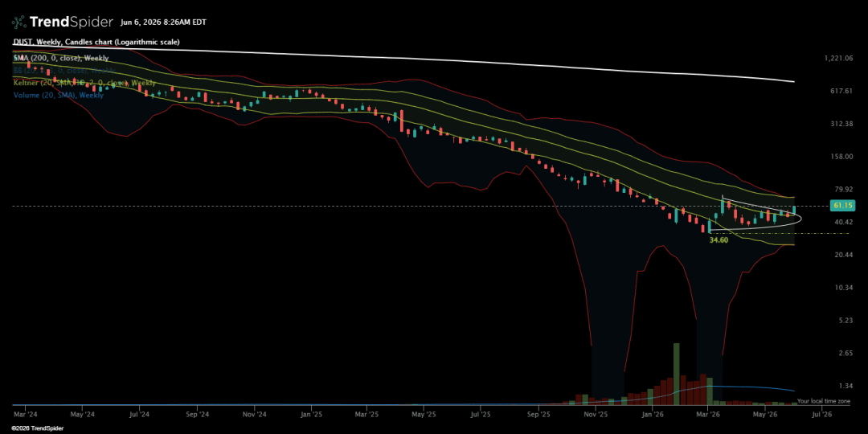868x434 pixels.
Task: Click the 34.60 low price label
Action: [718, 241]
